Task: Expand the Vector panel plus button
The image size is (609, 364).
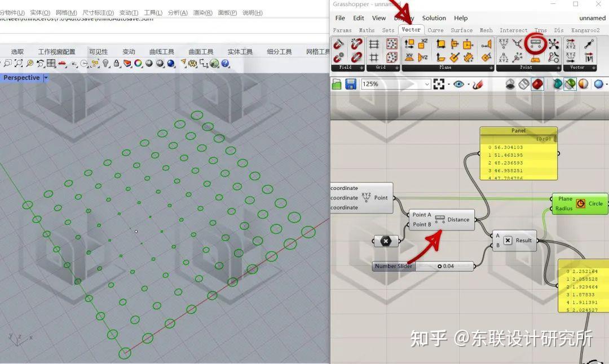Action: click(x=594, y=68)
